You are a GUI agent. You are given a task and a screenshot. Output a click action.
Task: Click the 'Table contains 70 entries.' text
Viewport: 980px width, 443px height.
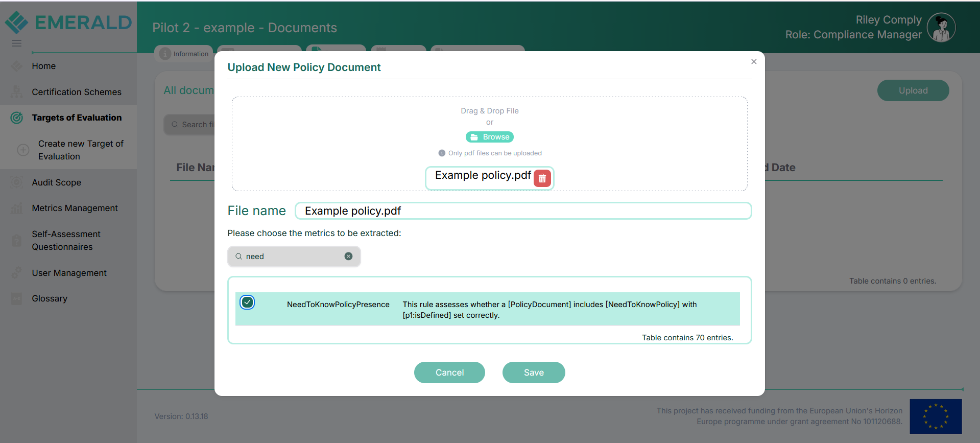click(687, 338)
